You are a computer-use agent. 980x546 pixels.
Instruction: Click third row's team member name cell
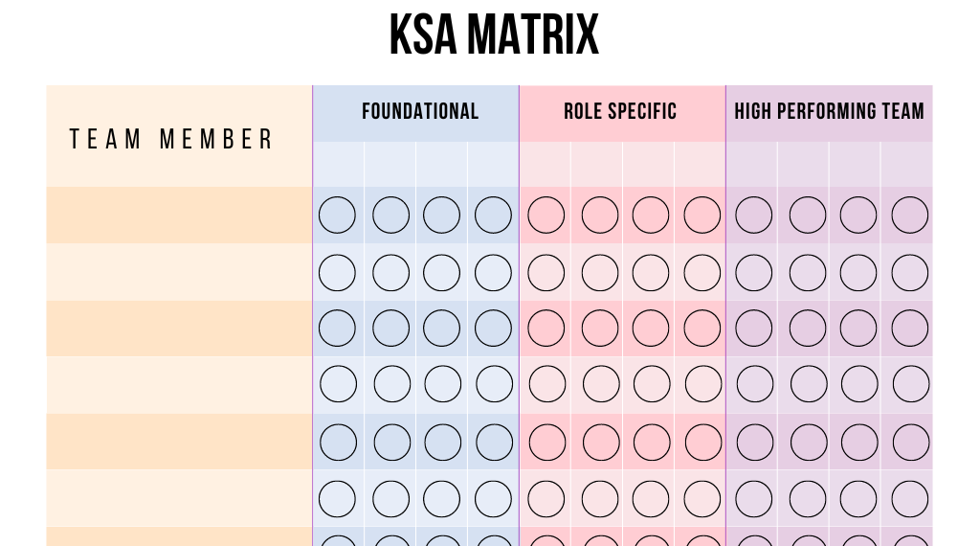point(179,328)
